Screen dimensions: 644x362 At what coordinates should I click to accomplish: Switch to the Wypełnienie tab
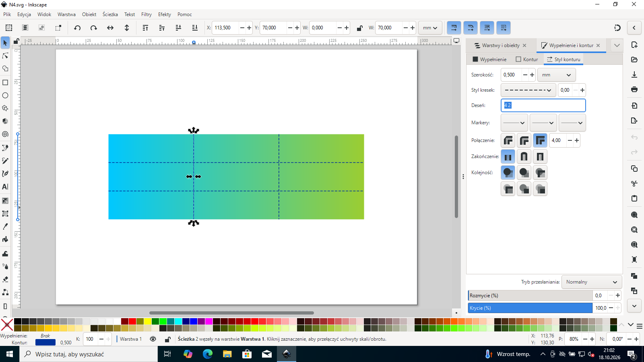pyautogui.click(x=489, y=59)
